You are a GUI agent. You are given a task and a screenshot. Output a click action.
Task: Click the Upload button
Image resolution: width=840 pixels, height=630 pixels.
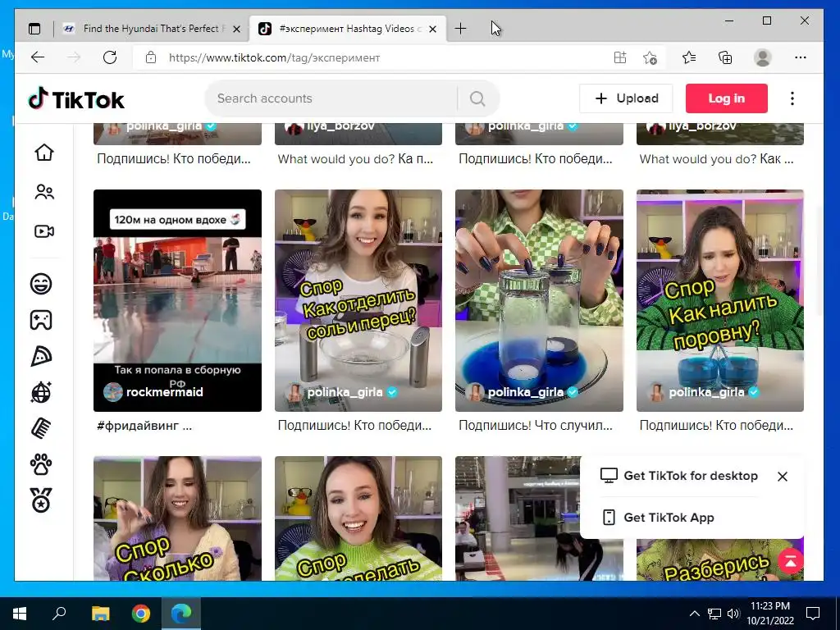626,98
